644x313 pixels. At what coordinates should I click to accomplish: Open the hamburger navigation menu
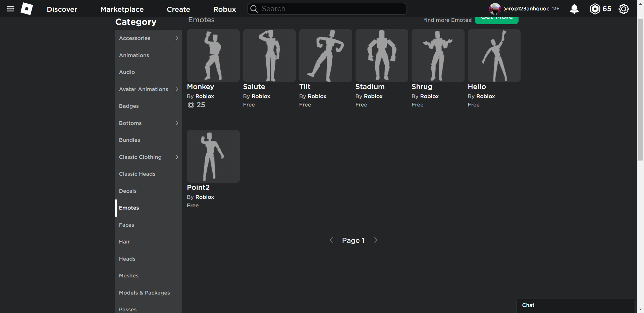11,9
